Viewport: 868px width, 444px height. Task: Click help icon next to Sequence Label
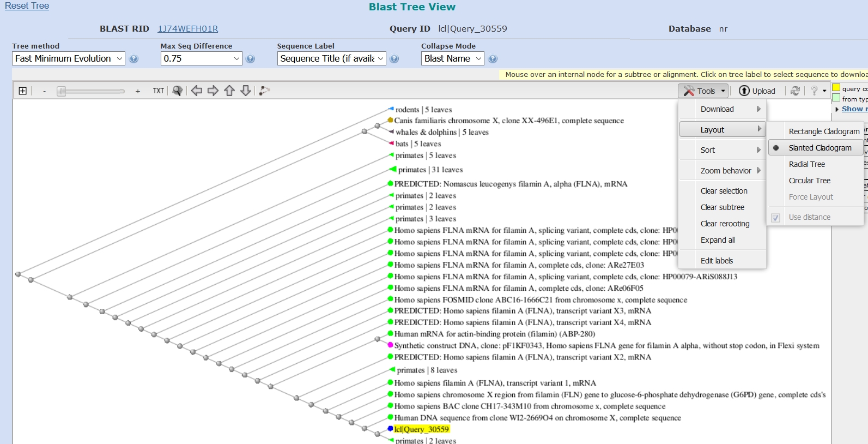pos(394,59)
